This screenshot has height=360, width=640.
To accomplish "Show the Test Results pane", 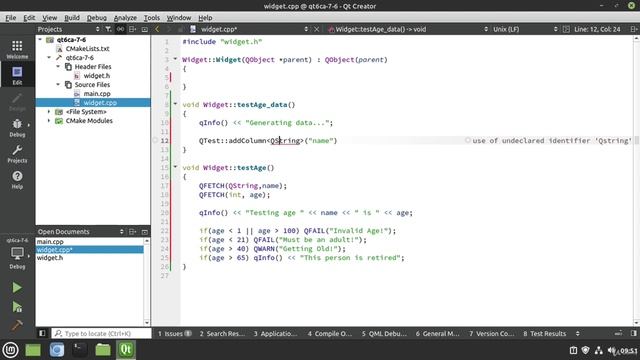I will coord(544,333).
